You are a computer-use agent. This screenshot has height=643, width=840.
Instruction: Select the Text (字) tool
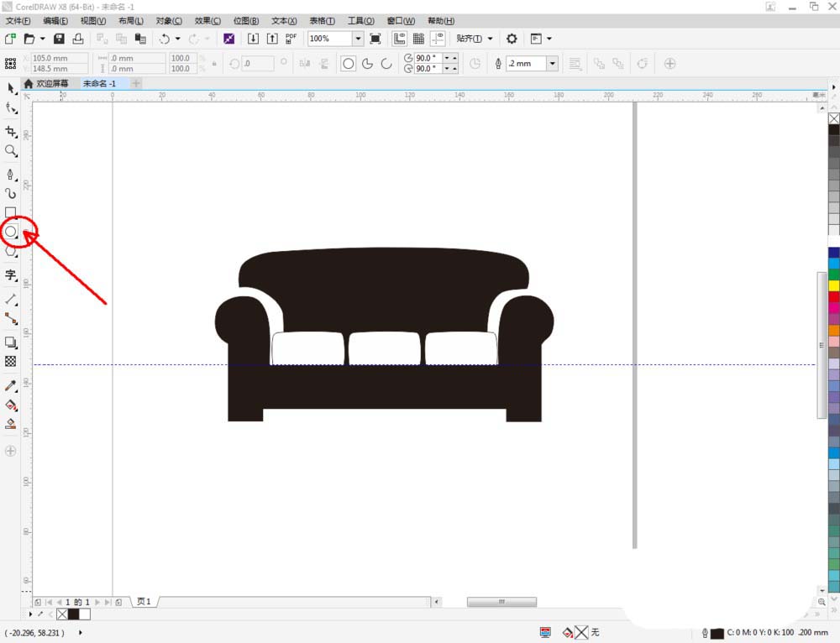(x=11, y=275)
